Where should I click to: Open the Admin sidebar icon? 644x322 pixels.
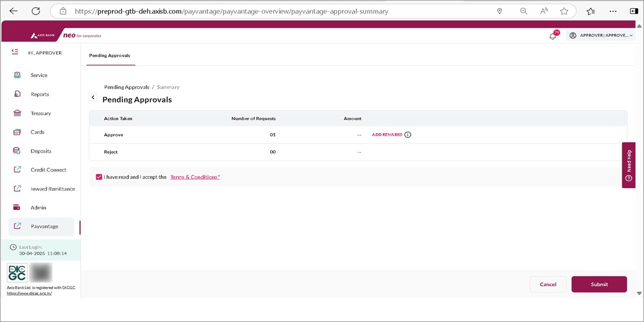coord(17,208)
